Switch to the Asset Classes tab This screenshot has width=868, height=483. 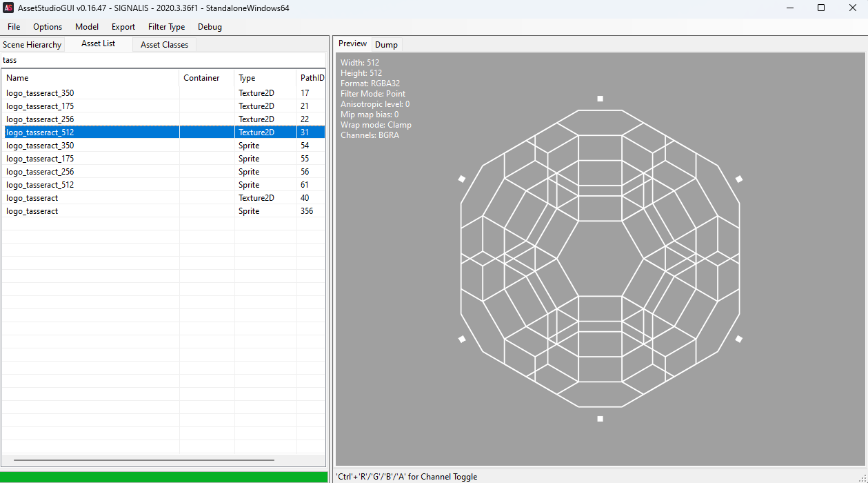click(x=164, y=45)
